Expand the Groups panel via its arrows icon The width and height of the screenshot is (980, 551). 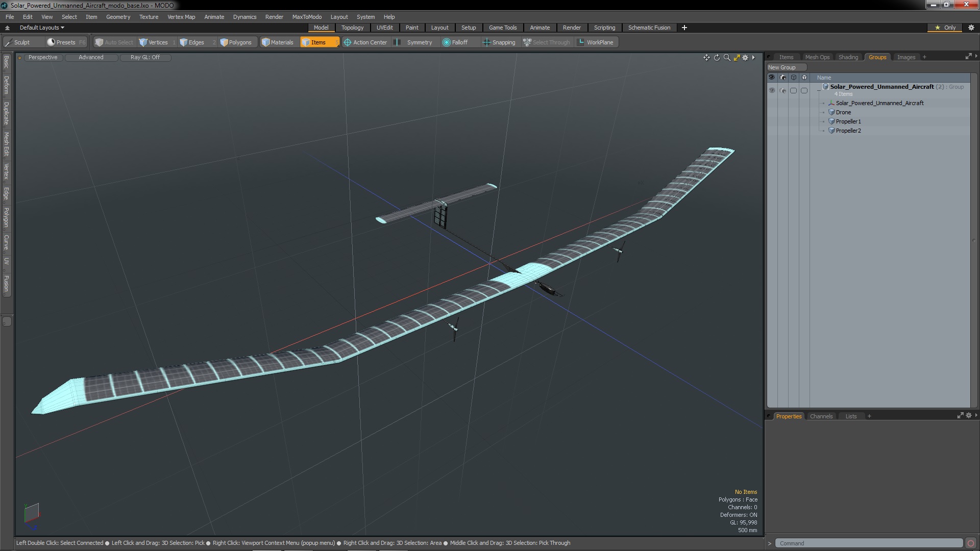click(x=968, y=57)
